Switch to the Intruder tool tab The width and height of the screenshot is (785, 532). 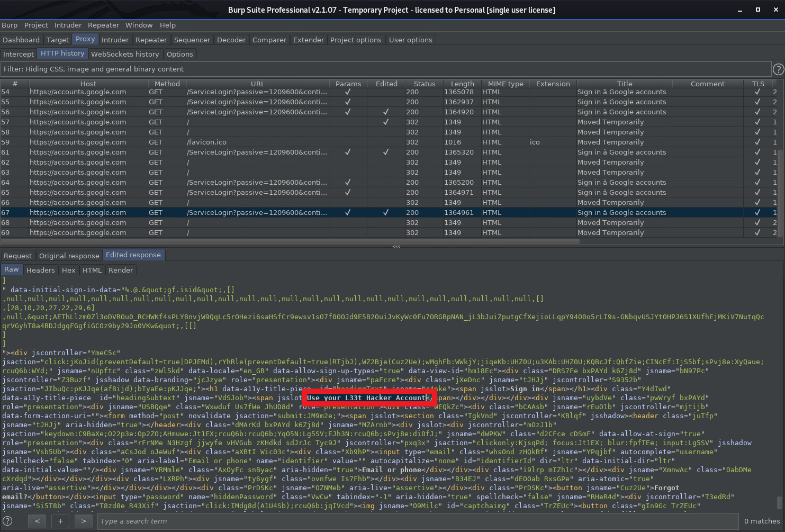point(115,40)
